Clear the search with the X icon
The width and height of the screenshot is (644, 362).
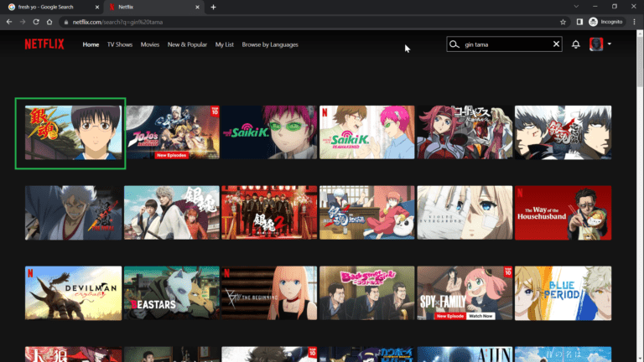(556, 44)
